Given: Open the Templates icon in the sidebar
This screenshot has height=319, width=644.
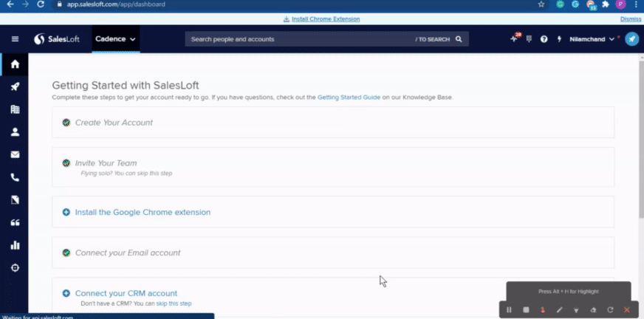Looking at the screenshot, I should (15, 200).
